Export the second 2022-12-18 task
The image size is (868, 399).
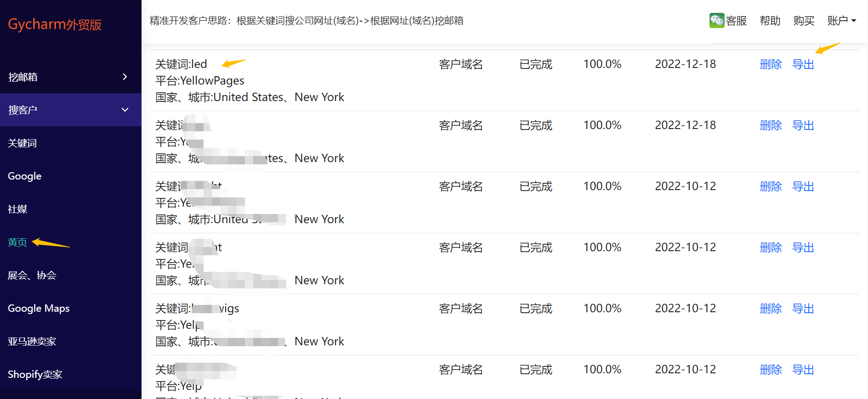[x=803, y=125]
